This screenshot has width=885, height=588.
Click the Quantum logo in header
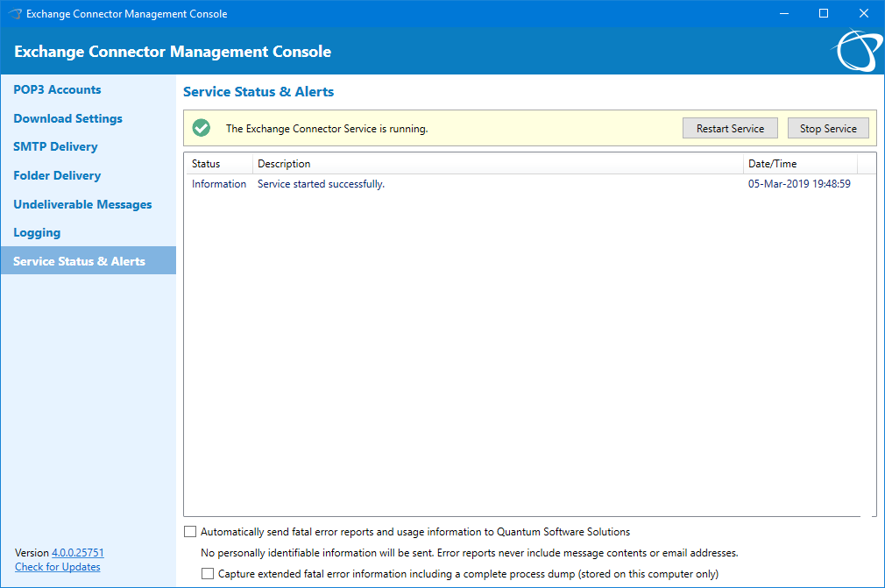[x=853, y=51]
